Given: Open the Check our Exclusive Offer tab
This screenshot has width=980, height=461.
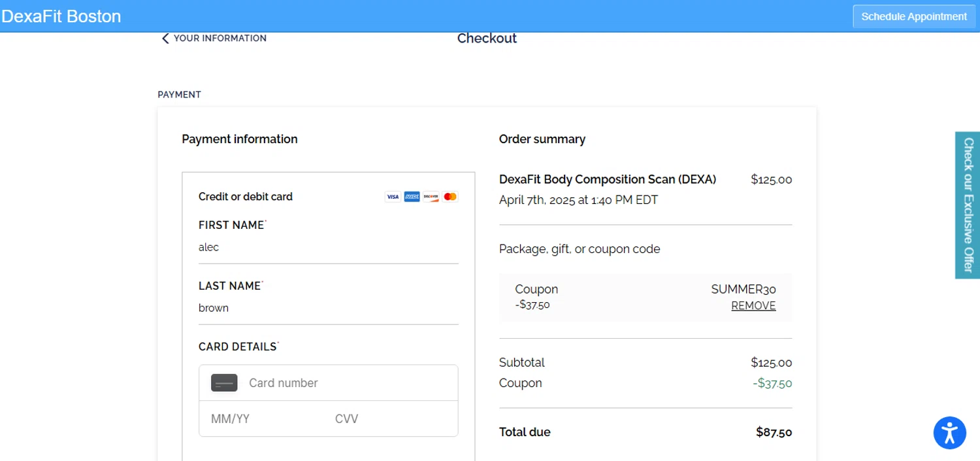Looking at the screenshot, I should [968, 205].
